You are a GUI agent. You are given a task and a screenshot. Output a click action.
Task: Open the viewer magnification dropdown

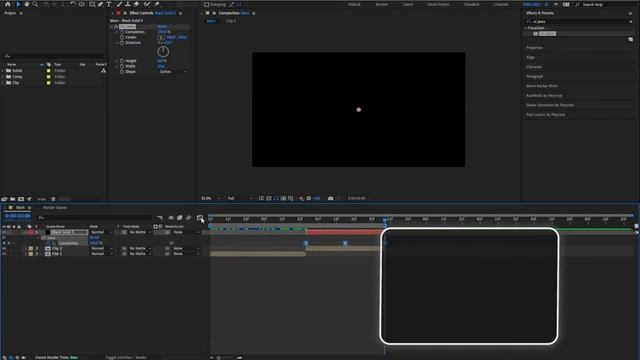[211, 198]
